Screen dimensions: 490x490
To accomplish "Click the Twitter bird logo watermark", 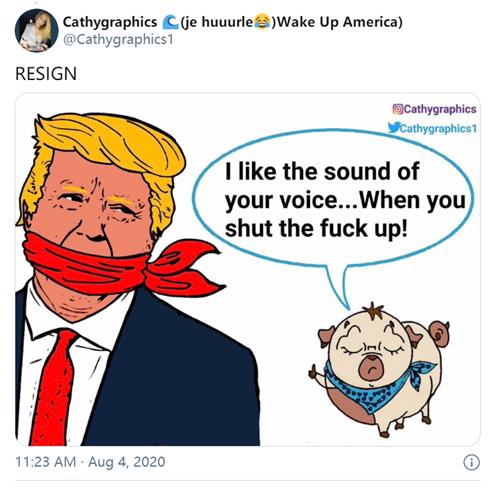I will click(x=394, y=127).
